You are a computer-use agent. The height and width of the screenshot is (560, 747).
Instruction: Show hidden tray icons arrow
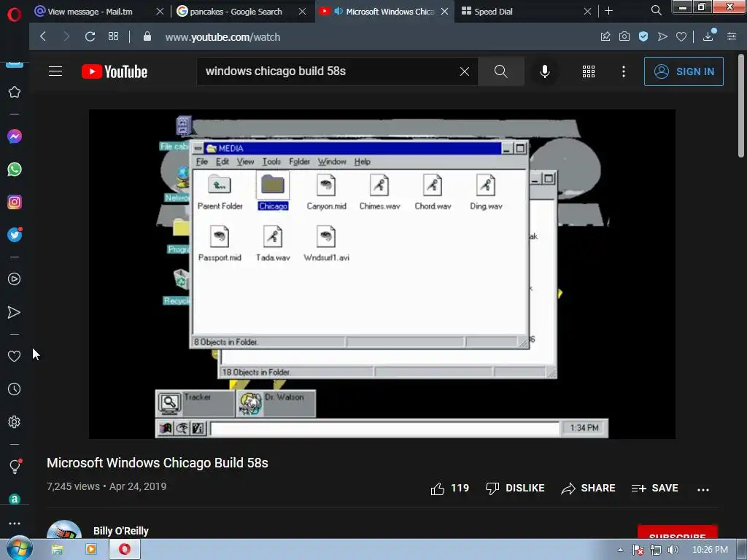coord(620,550)
